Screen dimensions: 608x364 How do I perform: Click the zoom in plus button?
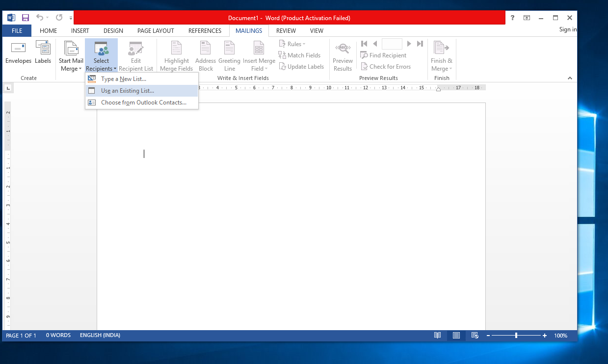(545, 336)
